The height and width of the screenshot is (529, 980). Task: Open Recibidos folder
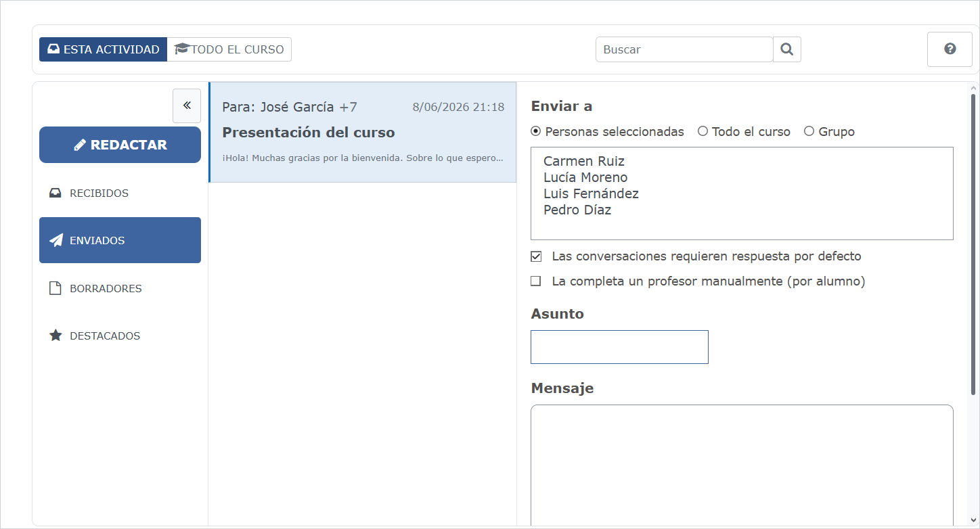pos(120,193)
